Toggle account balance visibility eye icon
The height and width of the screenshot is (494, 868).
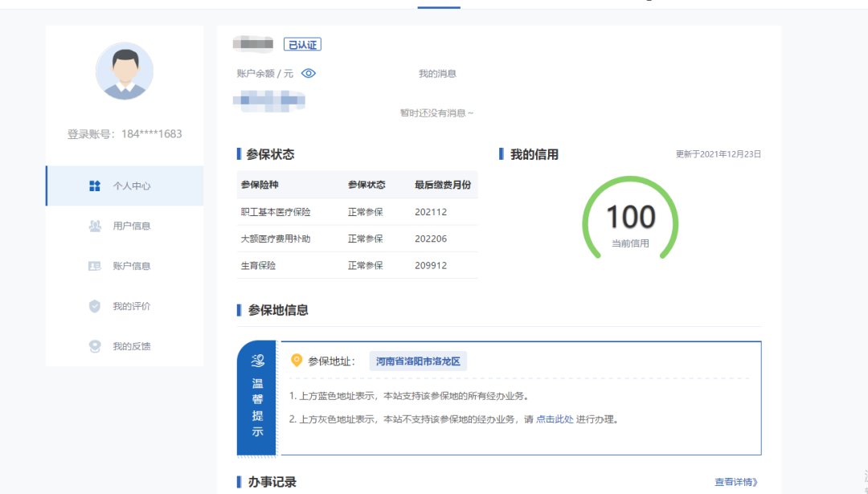[309, 73]
